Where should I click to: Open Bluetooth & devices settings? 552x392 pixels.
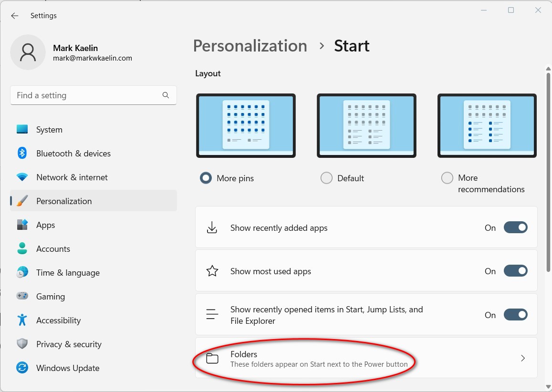pyautogui.click(x=73, y=153)
